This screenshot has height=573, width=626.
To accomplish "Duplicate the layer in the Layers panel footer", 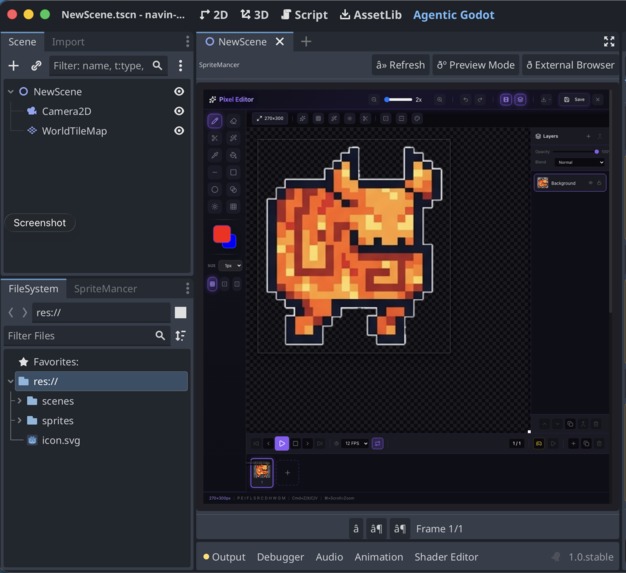I will 570,424.
